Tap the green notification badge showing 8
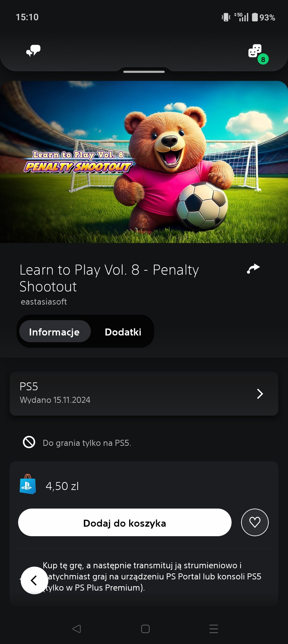 pyautogui.click(x=263, y=59)
